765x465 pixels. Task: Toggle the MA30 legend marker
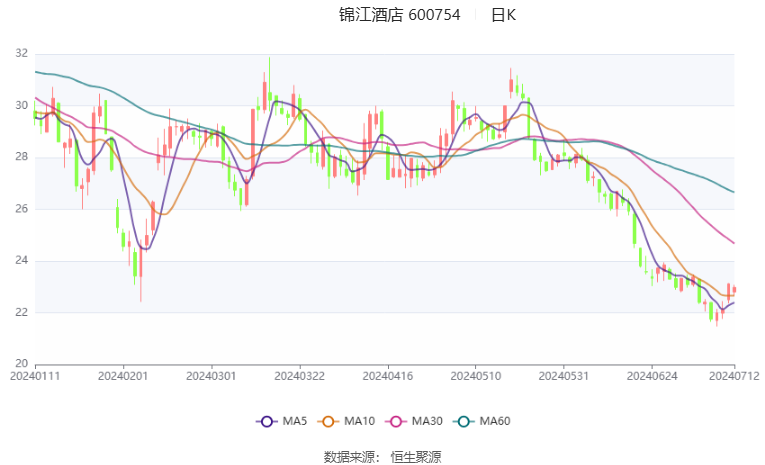396,422
